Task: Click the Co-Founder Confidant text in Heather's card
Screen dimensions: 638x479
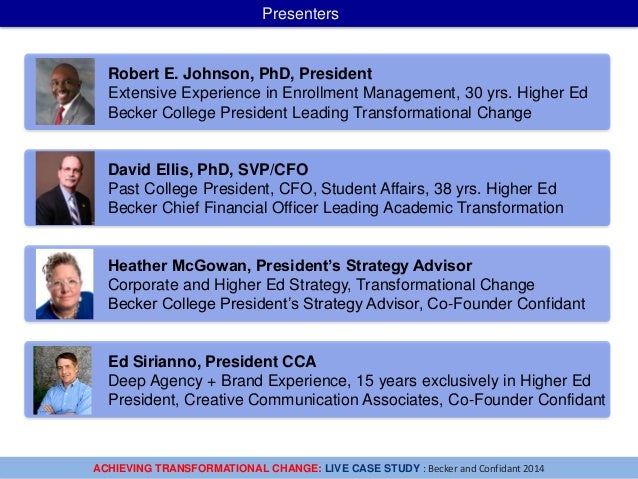Action: 506,304
